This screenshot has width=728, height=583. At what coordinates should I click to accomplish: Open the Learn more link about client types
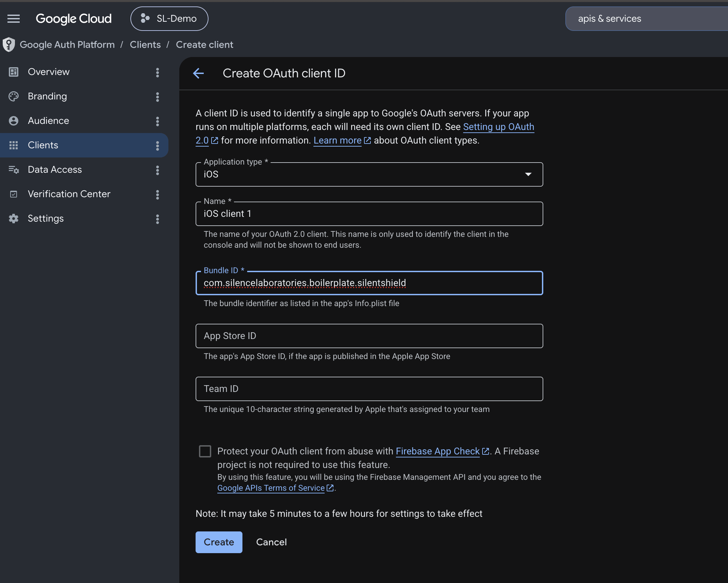(338, 140)
